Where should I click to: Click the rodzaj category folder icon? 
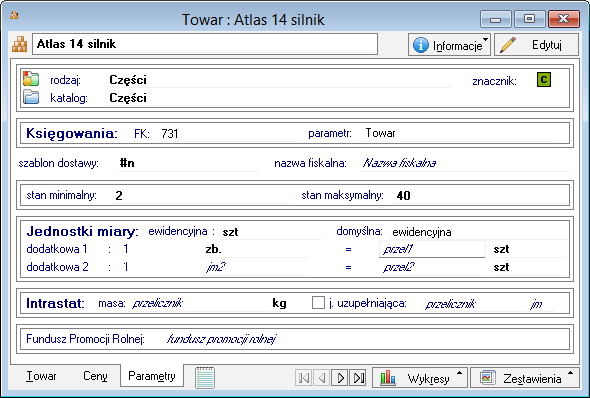click(31, 79)
